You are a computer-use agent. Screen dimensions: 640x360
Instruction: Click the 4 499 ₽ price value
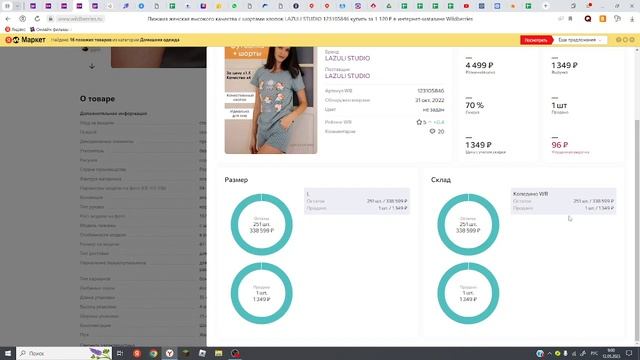point(479,65)
